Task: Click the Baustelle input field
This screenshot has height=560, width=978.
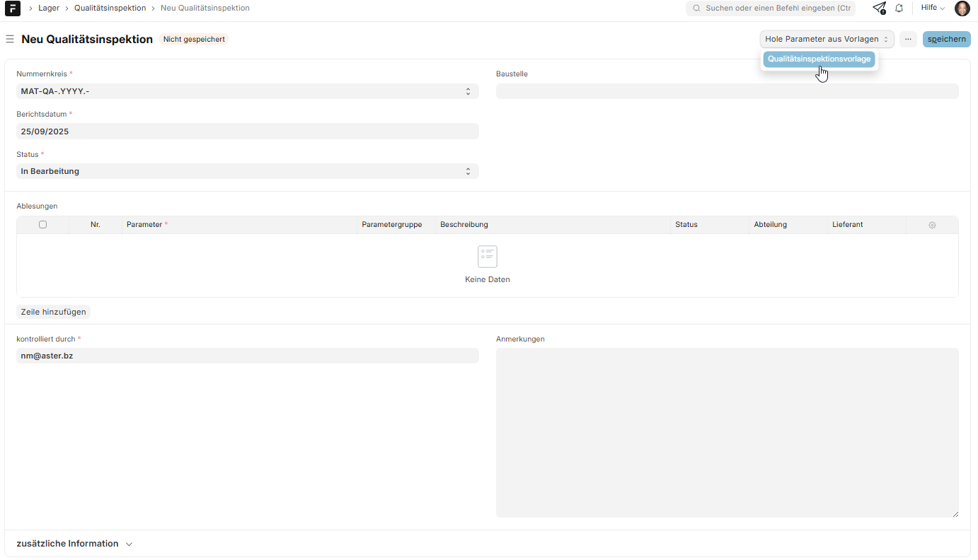Action: click(x=727, y=91)
